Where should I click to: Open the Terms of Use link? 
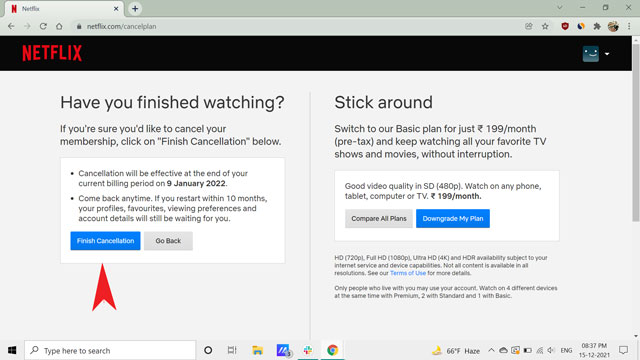[x=408, y=273]
